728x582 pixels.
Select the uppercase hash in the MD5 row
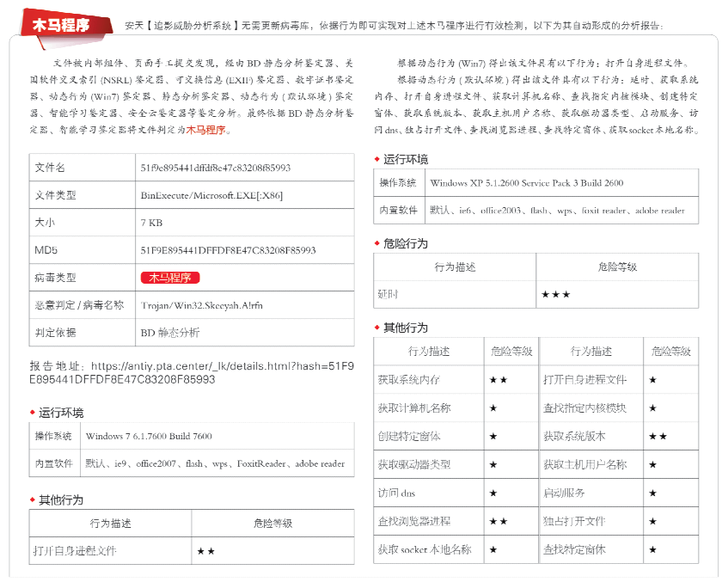(228, 250)
